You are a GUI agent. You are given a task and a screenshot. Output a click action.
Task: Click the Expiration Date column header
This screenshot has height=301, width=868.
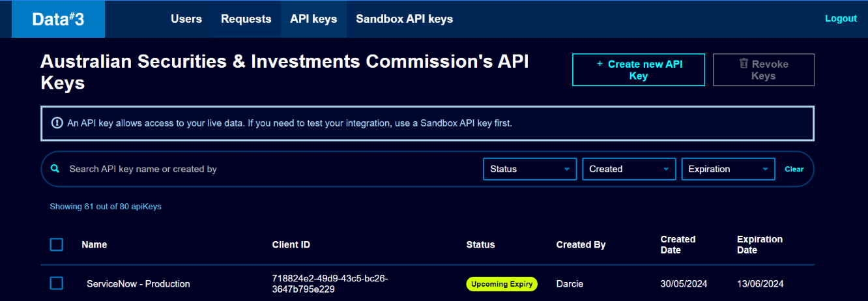(759, 244)
